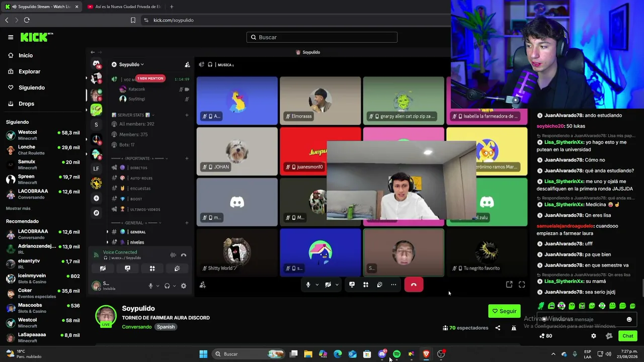Open camera options arrow in call bar
The height and width of the screenshot is (362, 644).
[337, 285]
